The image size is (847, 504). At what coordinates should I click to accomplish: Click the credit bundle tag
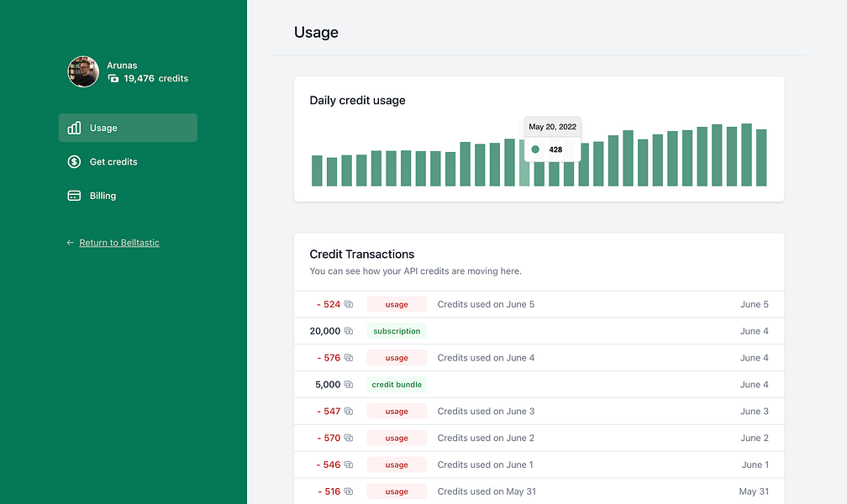point(397,384)
